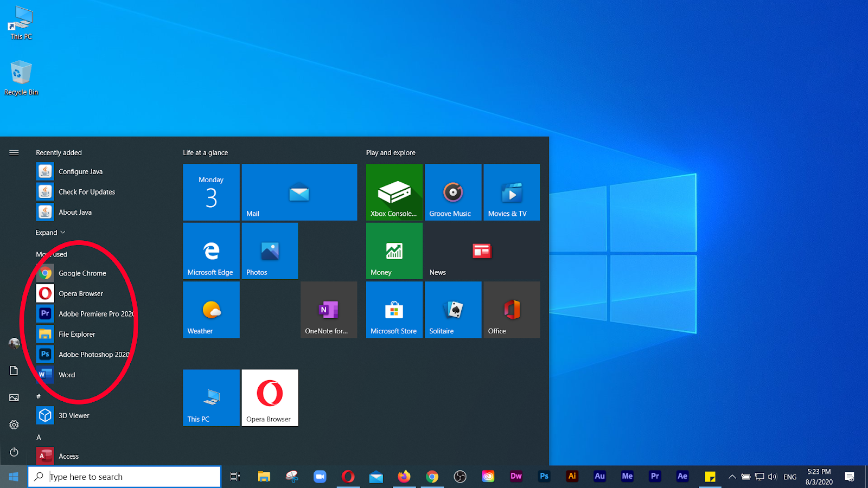Open the Weather tile
This screenshot has height=488, width=868.
pos(211,310)
